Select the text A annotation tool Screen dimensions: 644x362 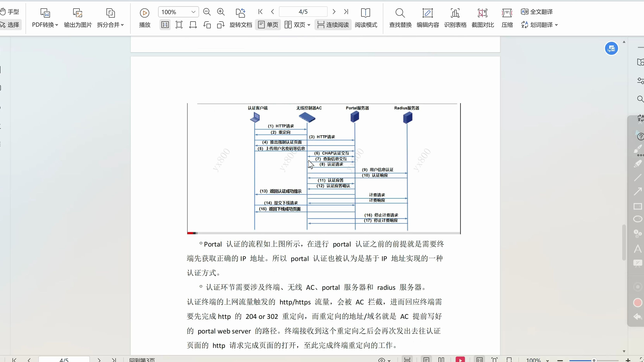tap(638, 249)
